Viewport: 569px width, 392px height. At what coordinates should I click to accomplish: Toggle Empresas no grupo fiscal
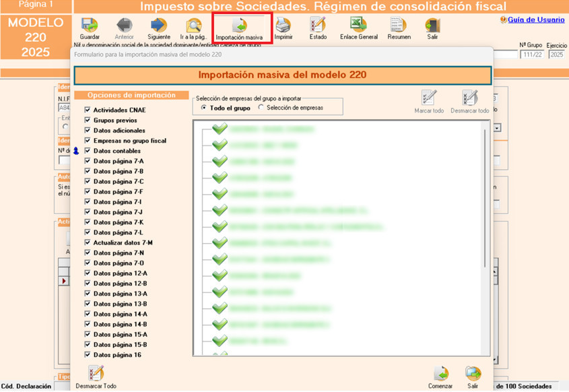87,140
